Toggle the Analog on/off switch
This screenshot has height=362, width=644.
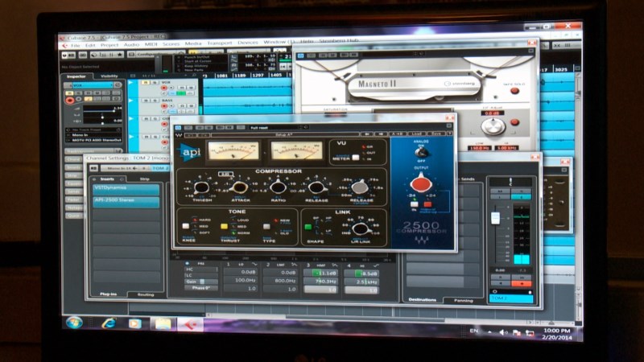click(421, 152)
